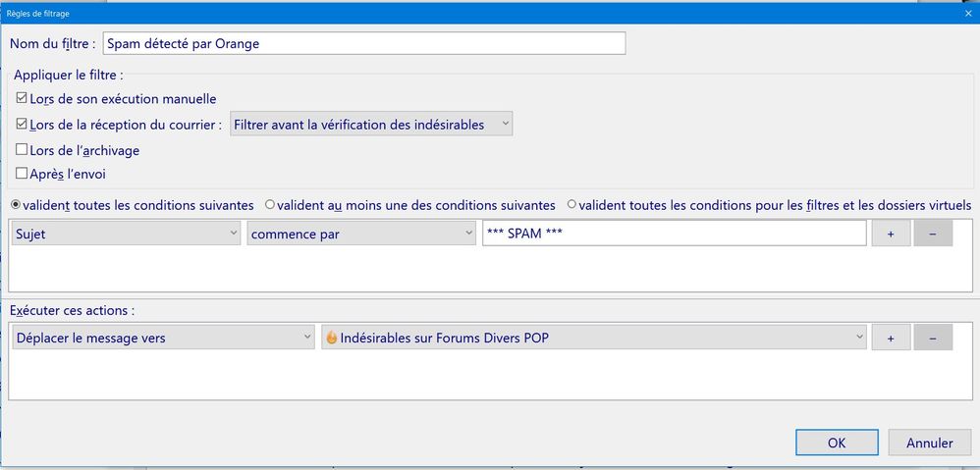
Task: Uncheck 'Lors de la réception du courrier'
Action: (22, 125)
